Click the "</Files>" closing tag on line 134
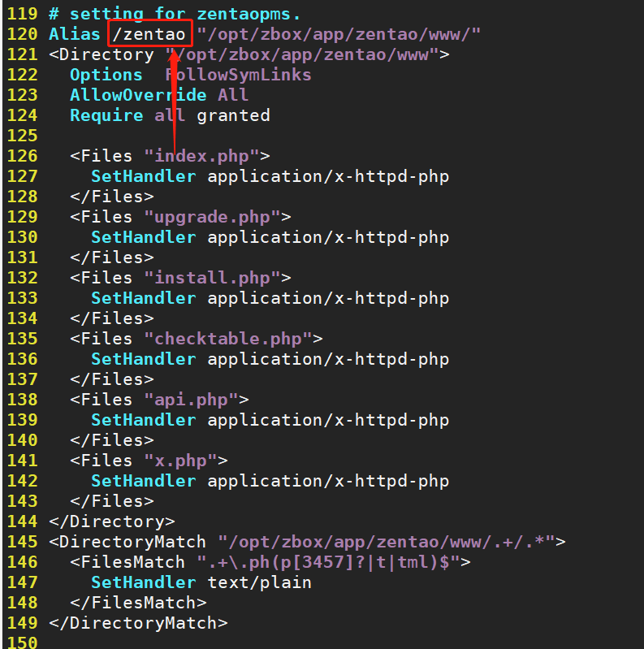The height and width of the screenshot is (649, 644). (112, 318)
